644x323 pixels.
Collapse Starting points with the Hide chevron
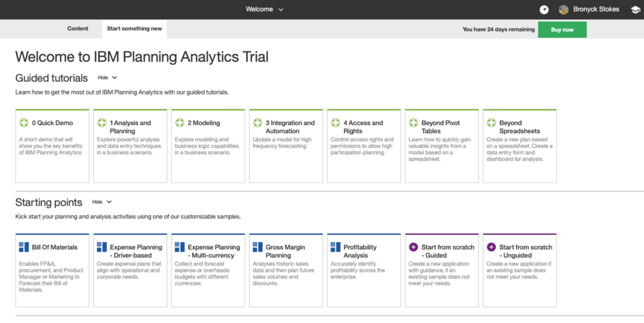(x=103, y=201)
